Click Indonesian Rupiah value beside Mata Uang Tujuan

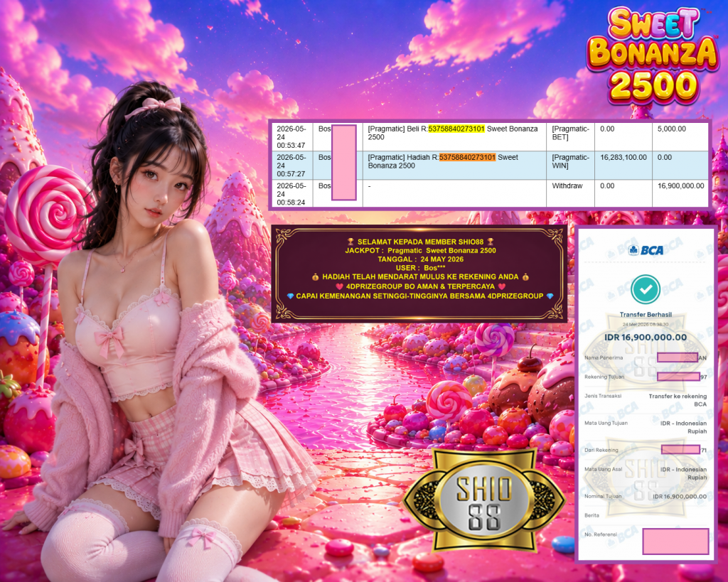683,427
